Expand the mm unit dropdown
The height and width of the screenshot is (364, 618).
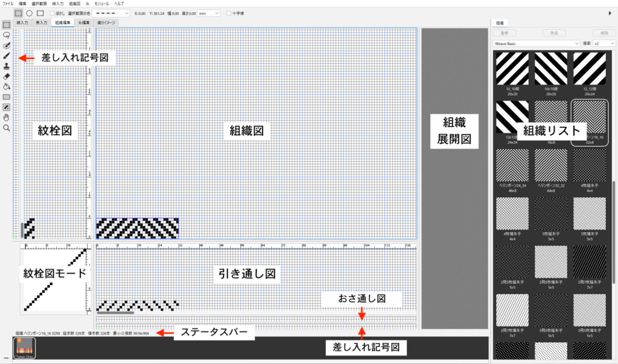tap(208, 13)
